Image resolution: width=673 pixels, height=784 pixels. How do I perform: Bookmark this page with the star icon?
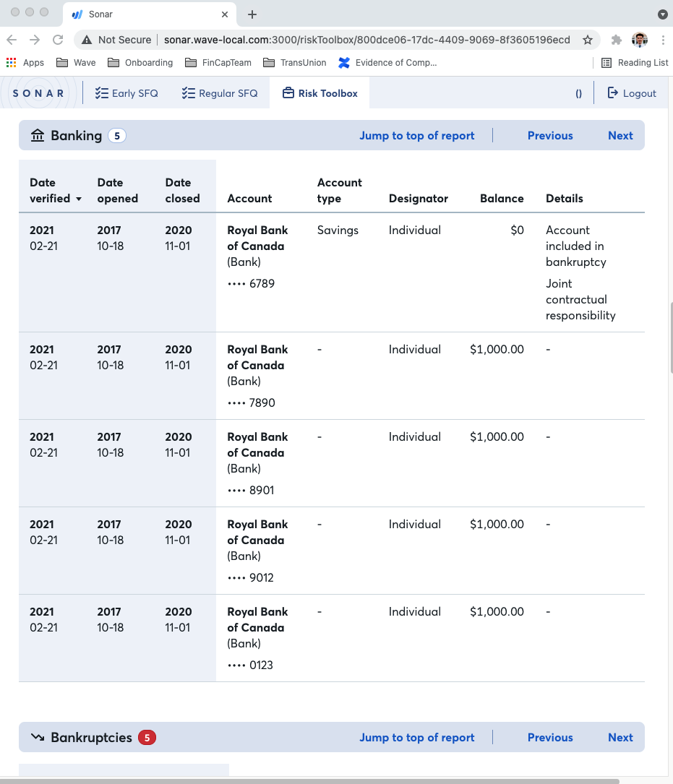(x=588, y=40)
